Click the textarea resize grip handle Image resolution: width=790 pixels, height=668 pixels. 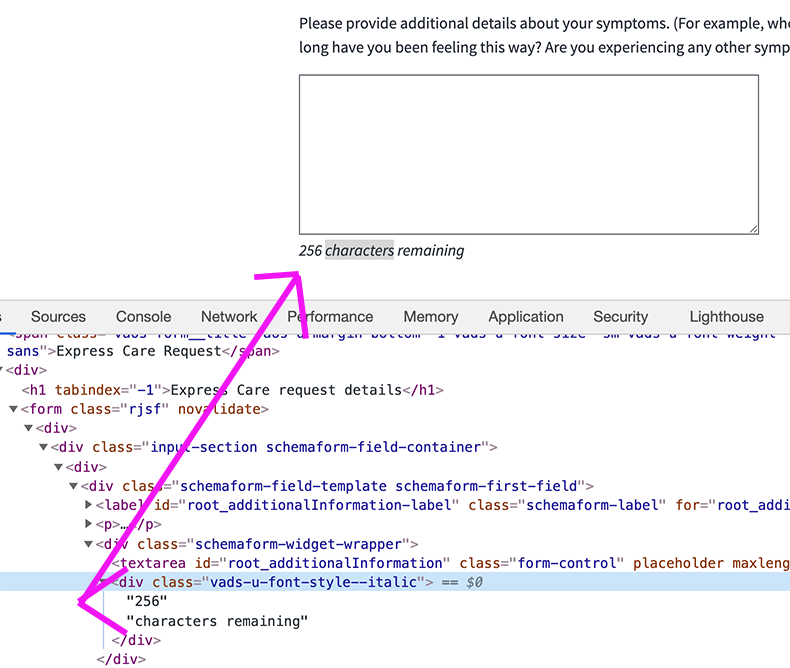tap(753, 229)
